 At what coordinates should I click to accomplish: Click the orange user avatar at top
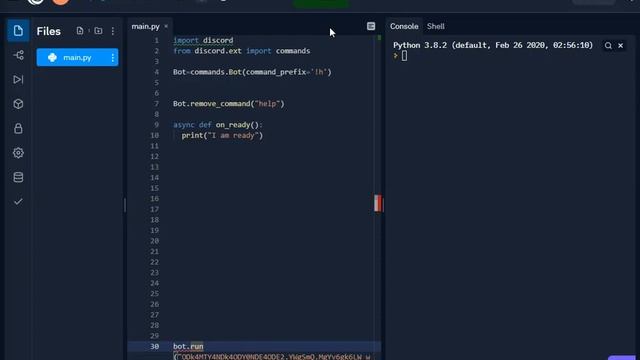pos(61,2)
